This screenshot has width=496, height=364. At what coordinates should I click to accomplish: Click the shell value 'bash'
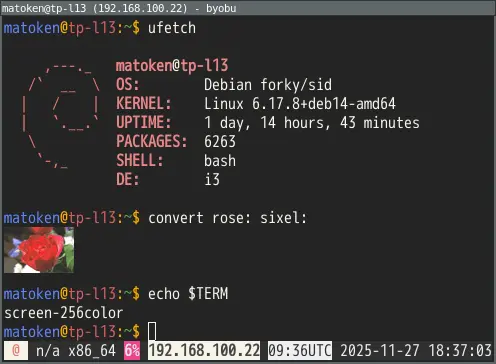[x=220, y=161]
